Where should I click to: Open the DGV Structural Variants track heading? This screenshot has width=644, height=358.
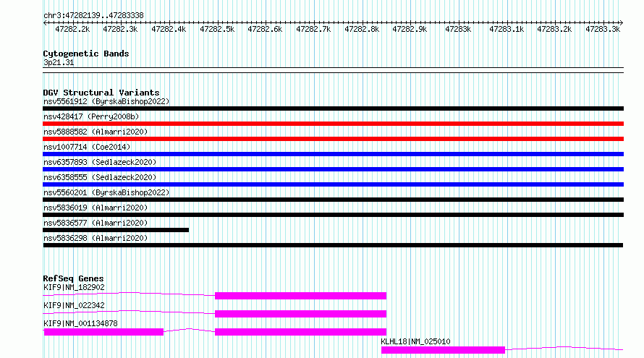pos(101,93)
